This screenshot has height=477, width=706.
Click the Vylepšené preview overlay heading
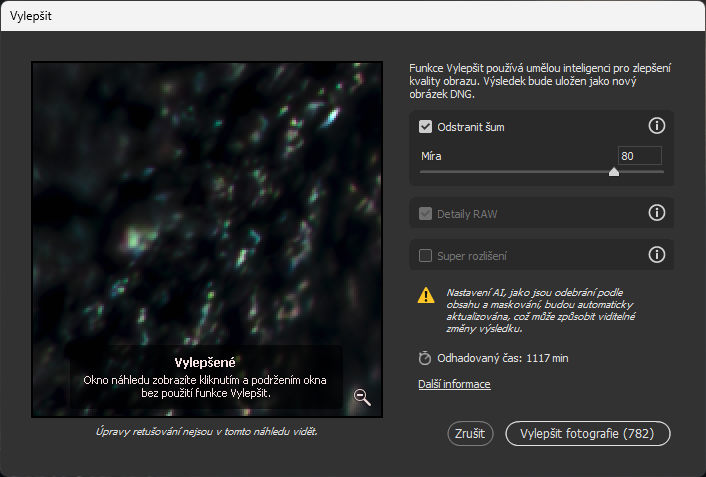click(207, 362)
